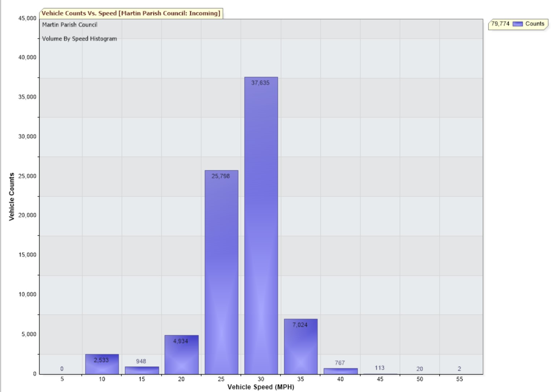Click the 15 MPH bar labeled 948
This screenshot has height=392, width=551.
(x=142, y=370)
